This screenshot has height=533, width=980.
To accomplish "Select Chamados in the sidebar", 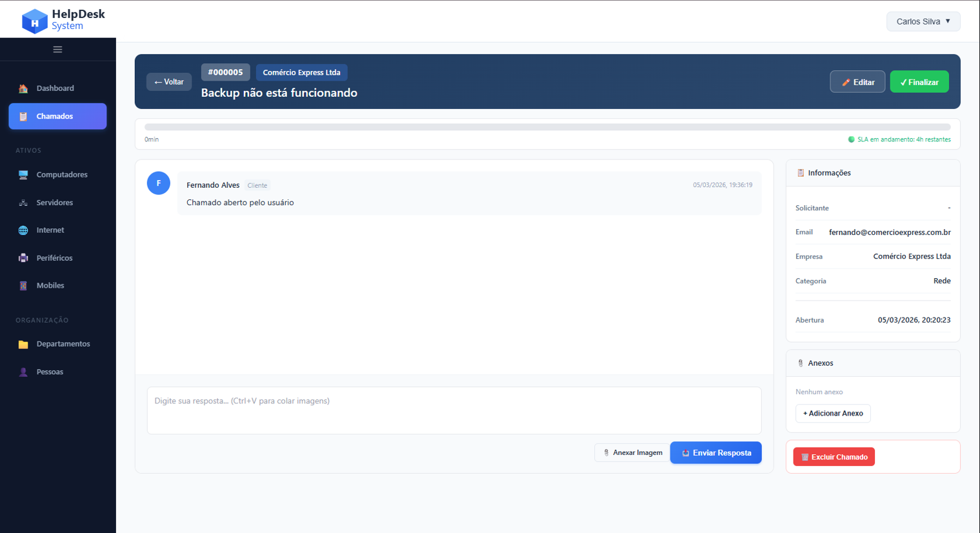I will coord(57,117).
